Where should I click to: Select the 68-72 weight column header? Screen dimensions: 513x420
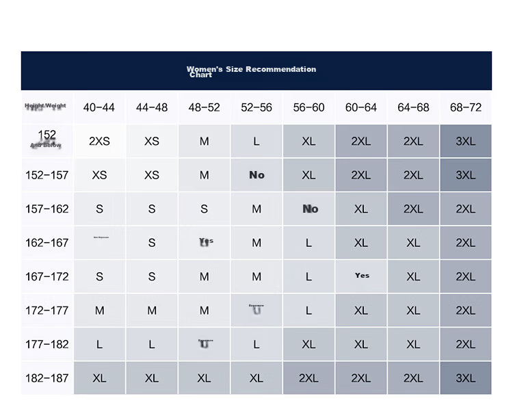(x=466, y=107)
